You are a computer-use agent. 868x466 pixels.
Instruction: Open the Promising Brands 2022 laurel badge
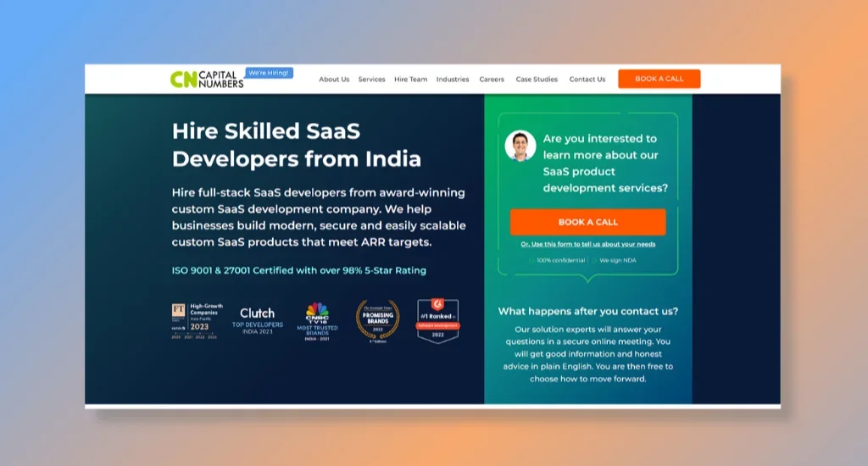pos(377,322)
